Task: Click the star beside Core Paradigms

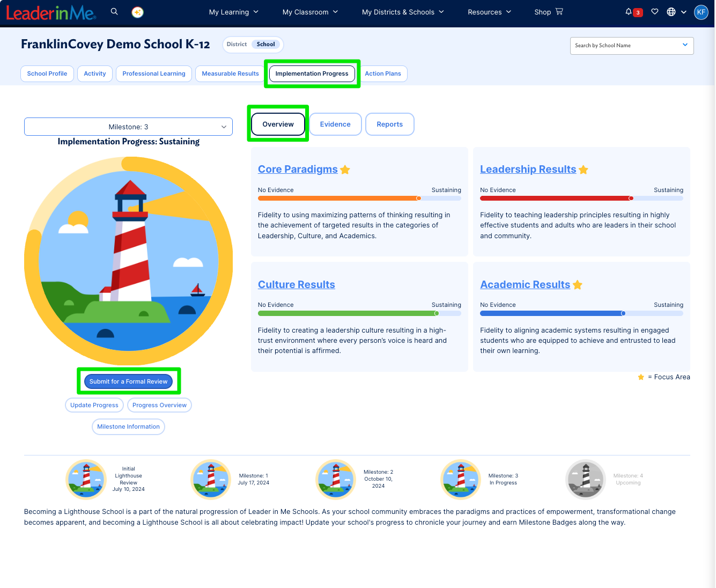Action: point(345,170)
